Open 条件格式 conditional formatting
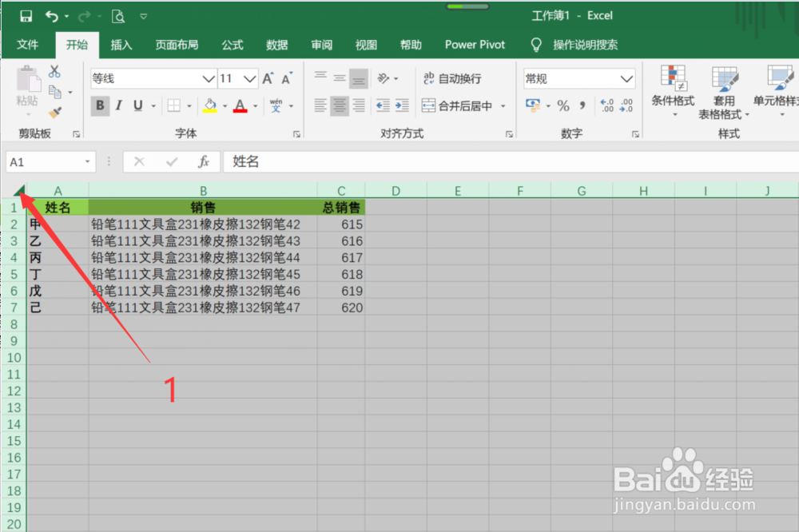799x532 pixels. coord(672,88)
